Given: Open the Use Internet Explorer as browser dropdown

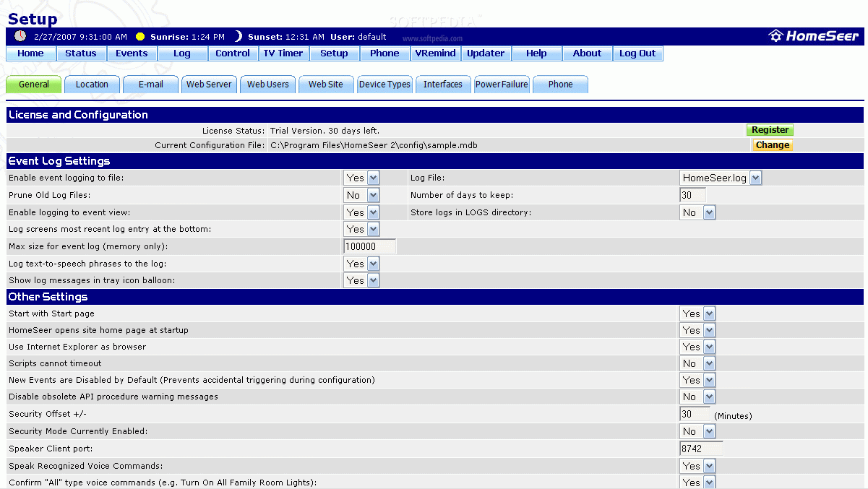Looking at the screenshot, I should [x=697, y=347].
